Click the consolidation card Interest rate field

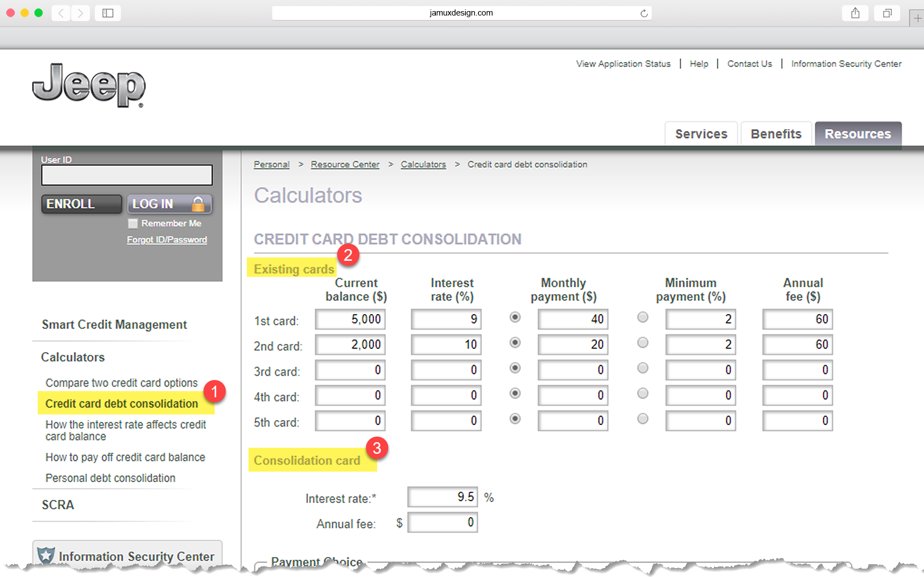(443, 497)
